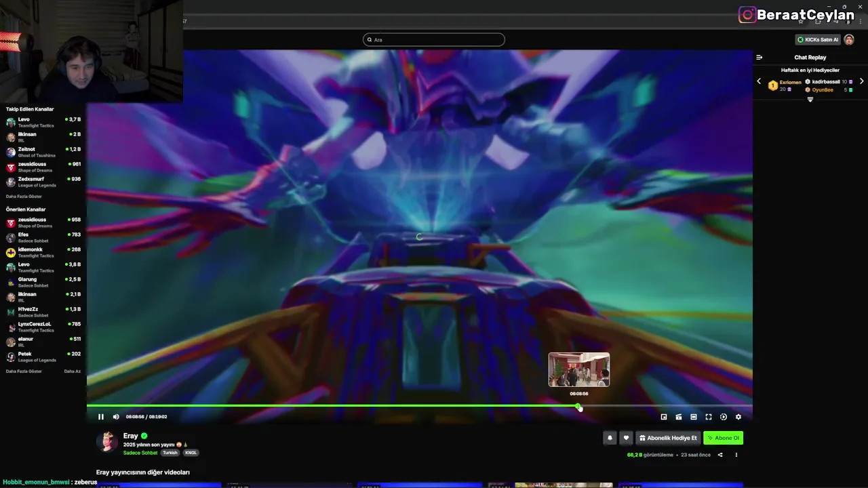Follow Eray with heart button
Screen dimensions: 868x488
627,438
